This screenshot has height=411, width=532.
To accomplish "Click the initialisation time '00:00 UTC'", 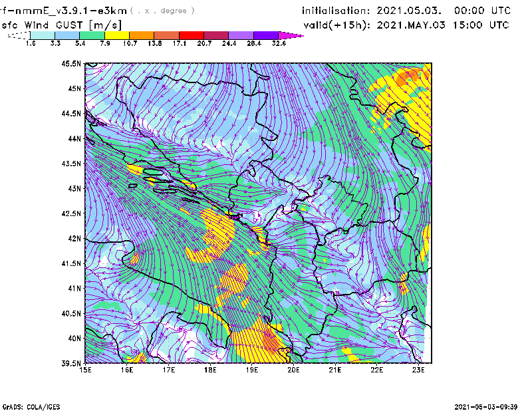I will point(483,11).
